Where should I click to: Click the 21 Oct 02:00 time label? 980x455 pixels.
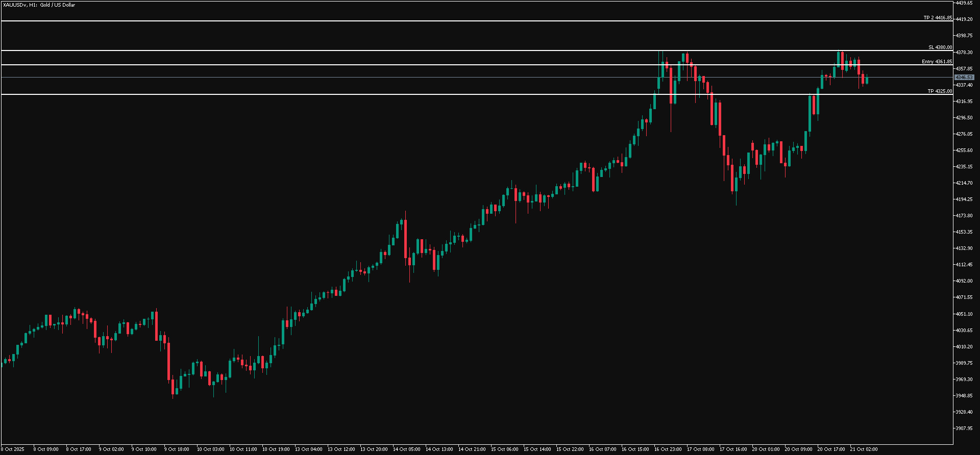[864, 449]
